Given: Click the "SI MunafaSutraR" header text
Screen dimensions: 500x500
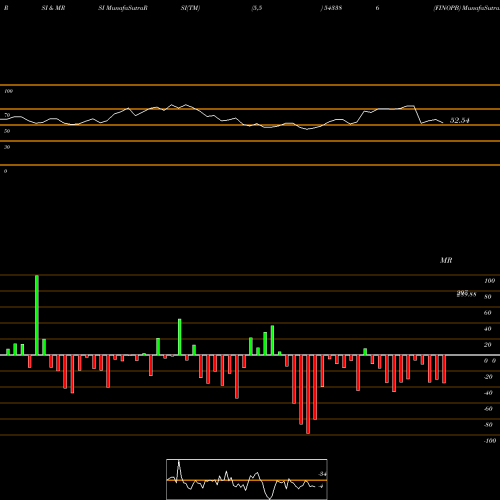Looking at the screenshot, I should [x=123, y=8].
